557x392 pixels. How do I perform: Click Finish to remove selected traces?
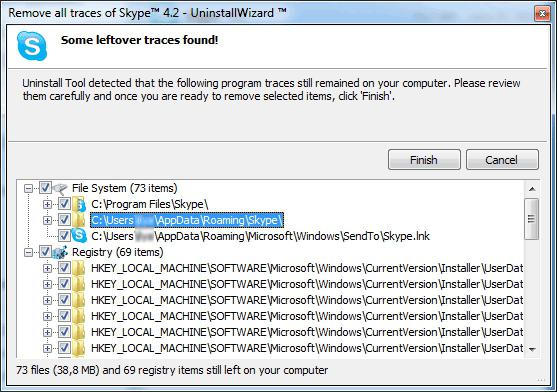coord(424,160)
